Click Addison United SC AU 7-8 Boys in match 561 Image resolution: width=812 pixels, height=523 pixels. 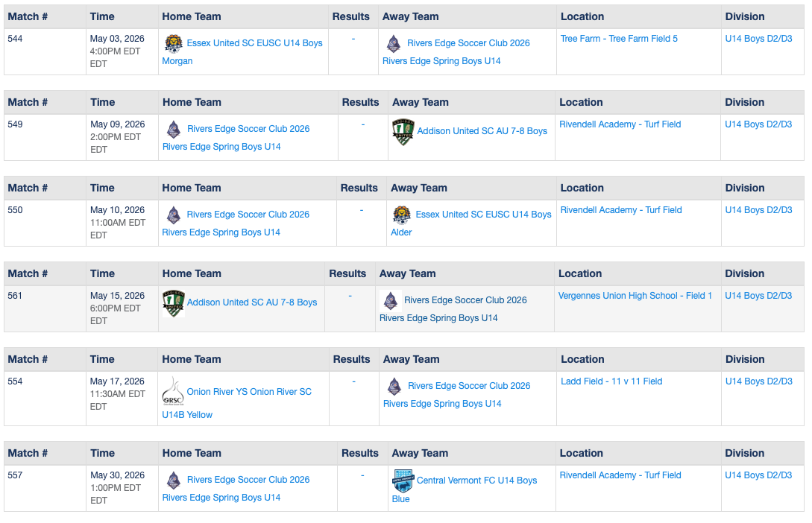point(252,302)
